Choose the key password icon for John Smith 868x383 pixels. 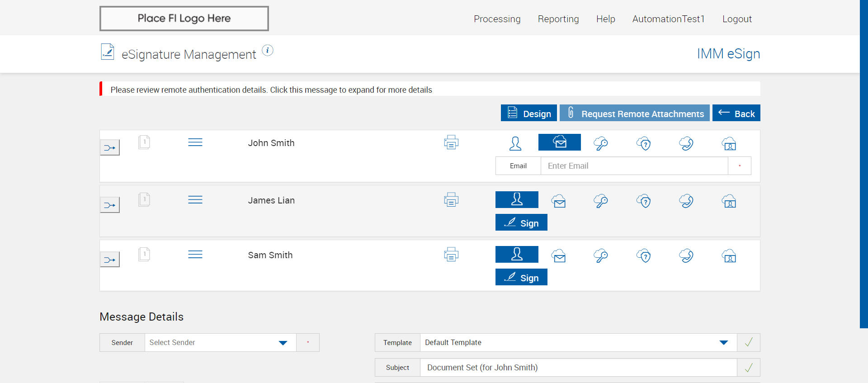(601, 143)
